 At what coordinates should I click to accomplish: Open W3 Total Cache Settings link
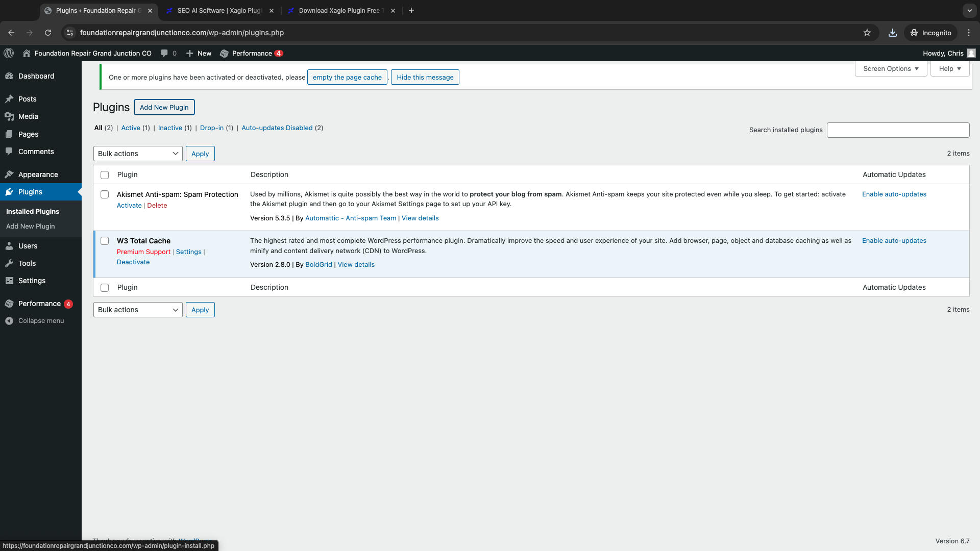[189, 252]
